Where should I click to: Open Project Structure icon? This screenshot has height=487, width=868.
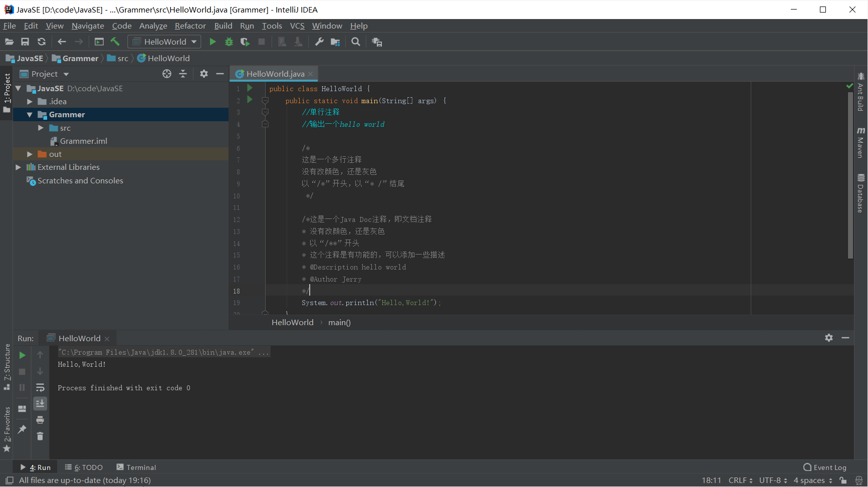point(335,42)
